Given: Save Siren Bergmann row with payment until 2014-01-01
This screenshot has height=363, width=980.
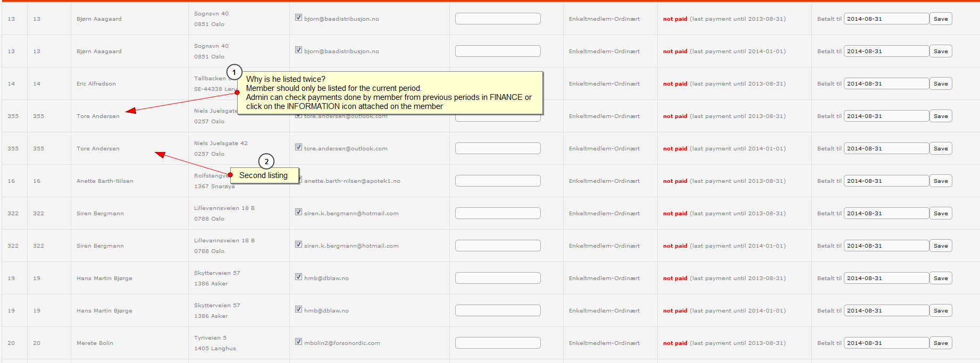Looking at the screenshot, I should [941, 246].
